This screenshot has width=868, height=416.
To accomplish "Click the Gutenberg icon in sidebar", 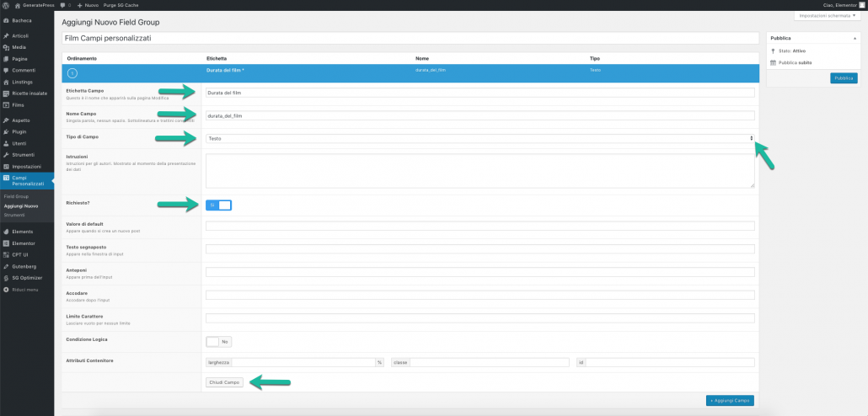I will (6, 265).
